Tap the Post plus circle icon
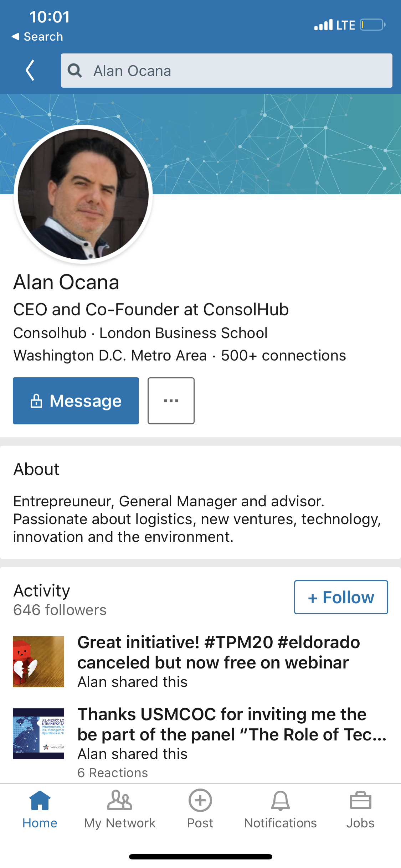Screen dimensions: 401x868 200,800
